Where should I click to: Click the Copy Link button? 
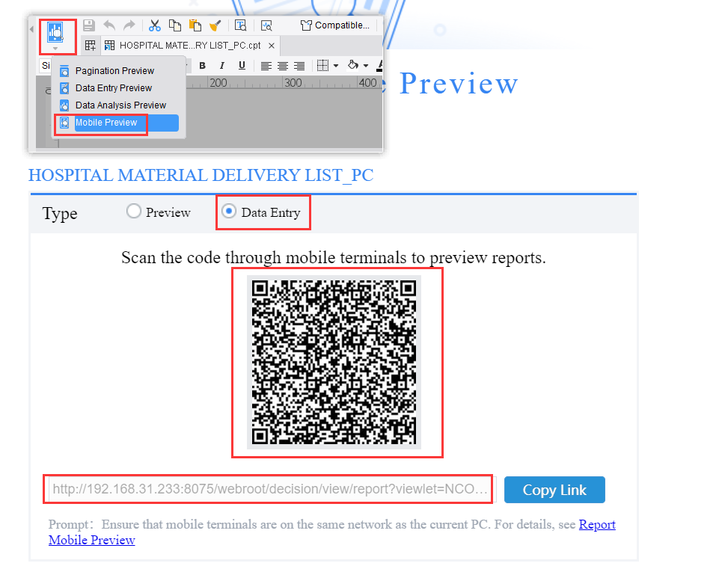click(x=554, y=490)
